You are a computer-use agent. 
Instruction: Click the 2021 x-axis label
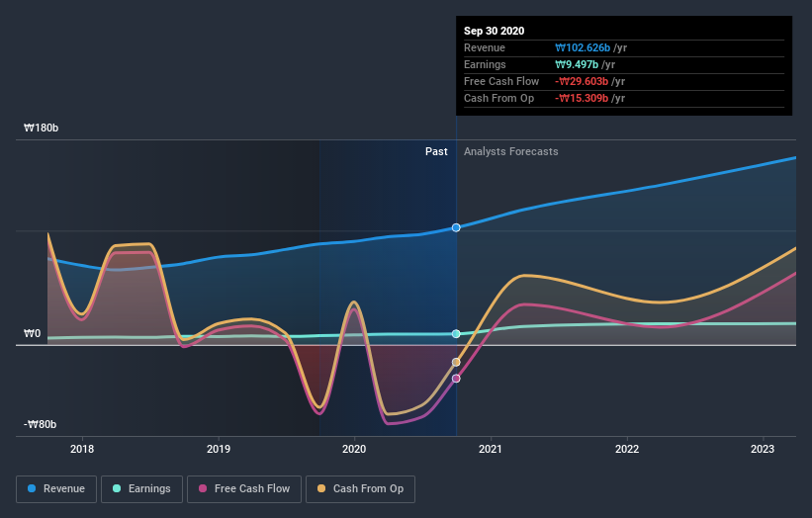tap(491, 449)
